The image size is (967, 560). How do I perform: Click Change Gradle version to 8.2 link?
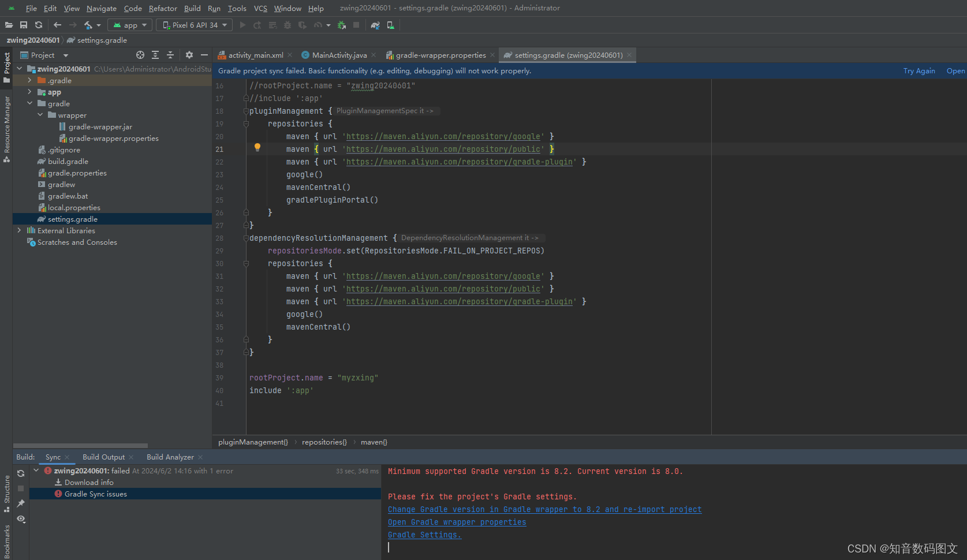(x=544, y=509)
